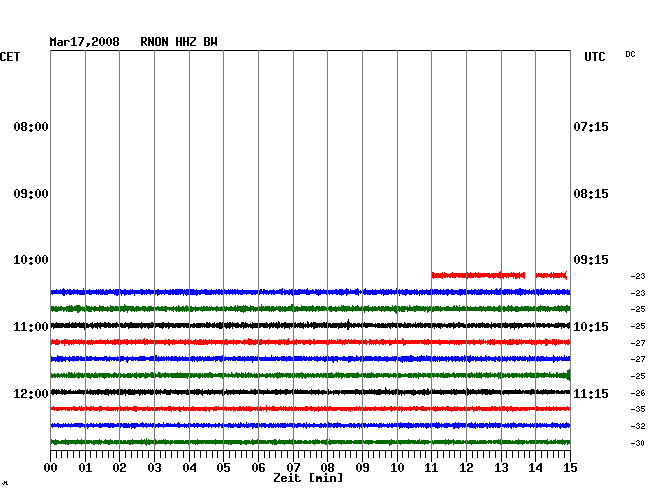
Task: Click the 11:00 CET time label
Action: [x=31, y=327]
